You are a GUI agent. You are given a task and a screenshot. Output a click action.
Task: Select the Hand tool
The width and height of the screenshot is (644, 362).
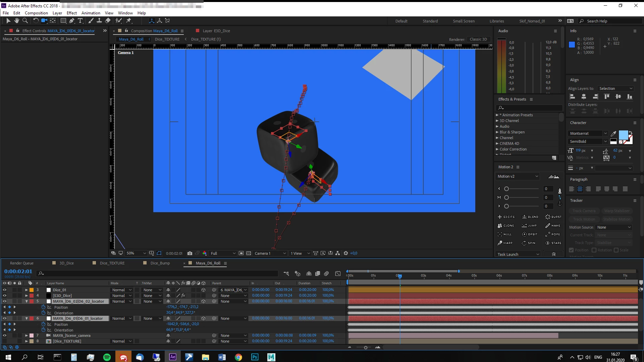point(16,21)
